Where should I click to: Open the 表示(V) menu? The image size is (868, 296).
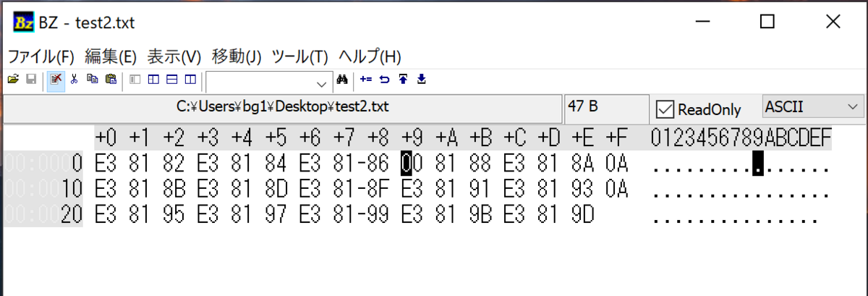pos(174,56)
